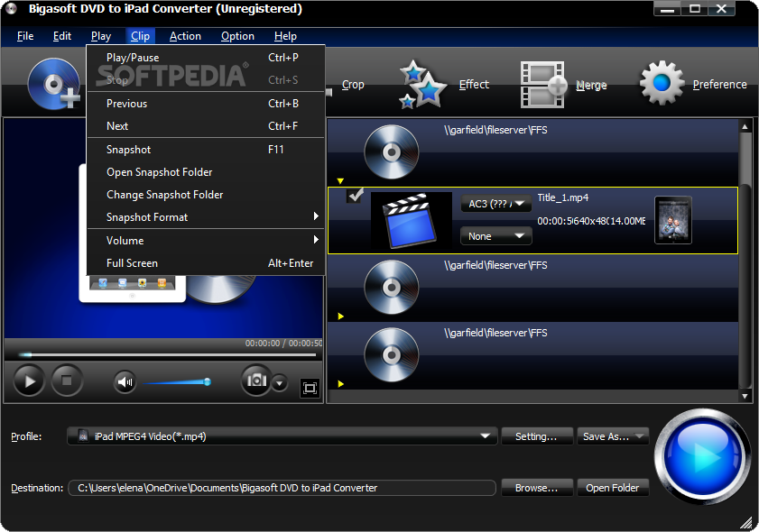Screen dimensions: 759x532
Task: Open the Preference gear icon
Action: pos(662,83)
